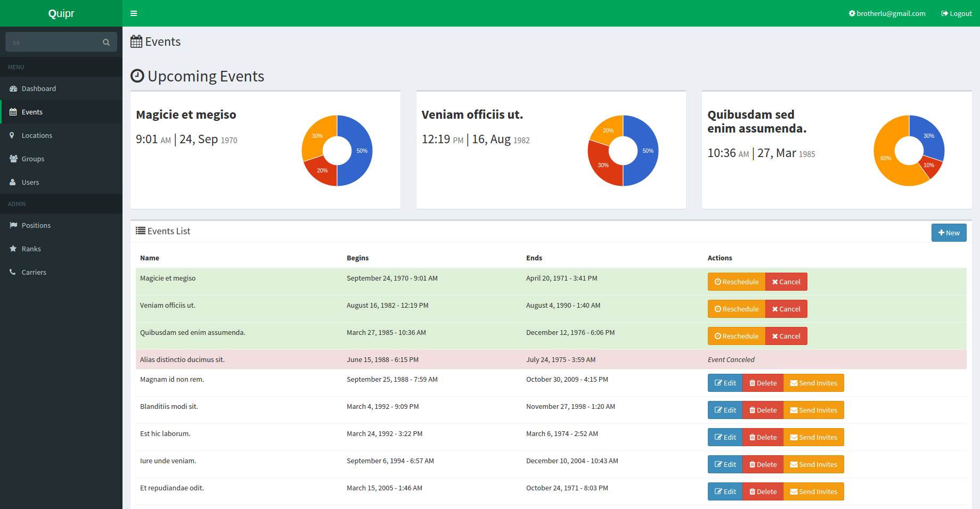This screenshot has width=980, height=509.
Task: Click the red 30% slice in Veniam chart
Action: (x=603, y=165)
